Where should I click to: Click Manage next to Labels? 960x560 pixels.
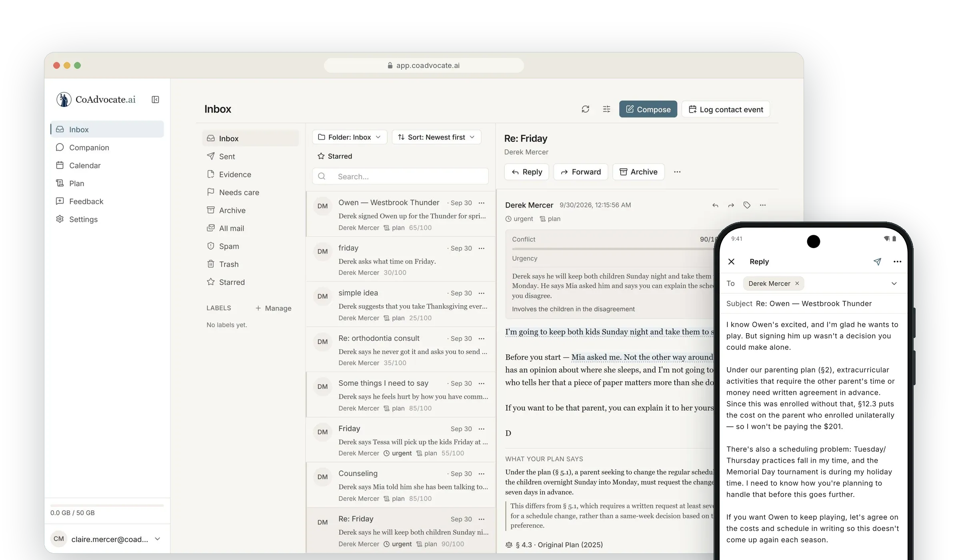[273, 308]
